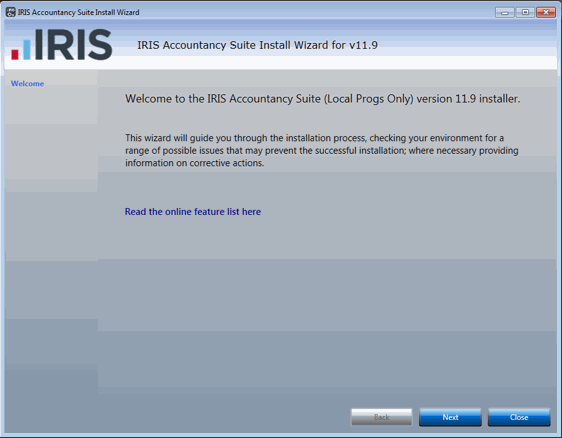562x438 pixels.
Task: Click the 'Welcome to the IRIS Accountancy Suite' heading
Action: click(x=323, y=99)
